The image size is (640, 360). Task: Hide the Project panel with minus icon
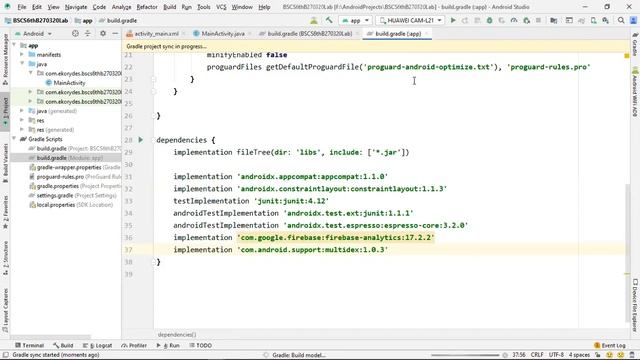pos(115,33)
